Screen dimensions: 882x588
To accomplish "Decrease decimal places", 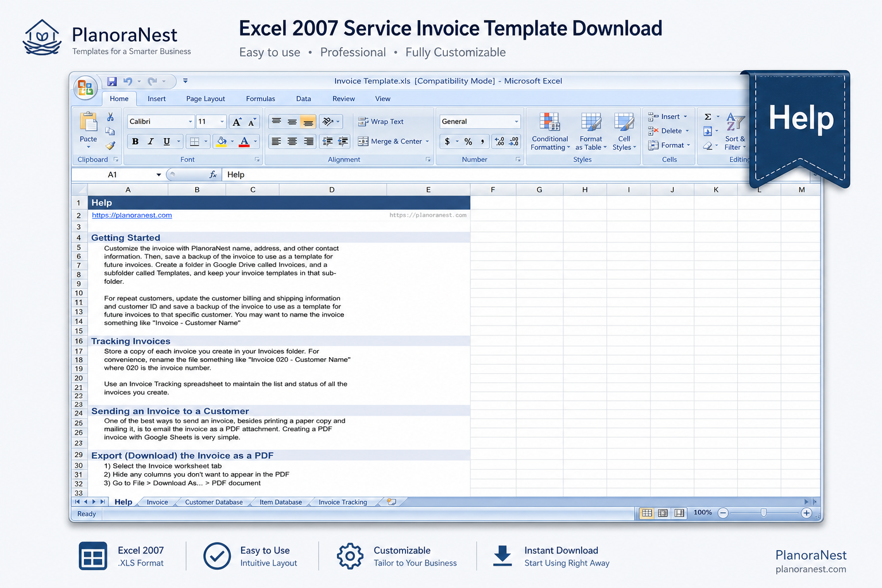I will (514, 141).
